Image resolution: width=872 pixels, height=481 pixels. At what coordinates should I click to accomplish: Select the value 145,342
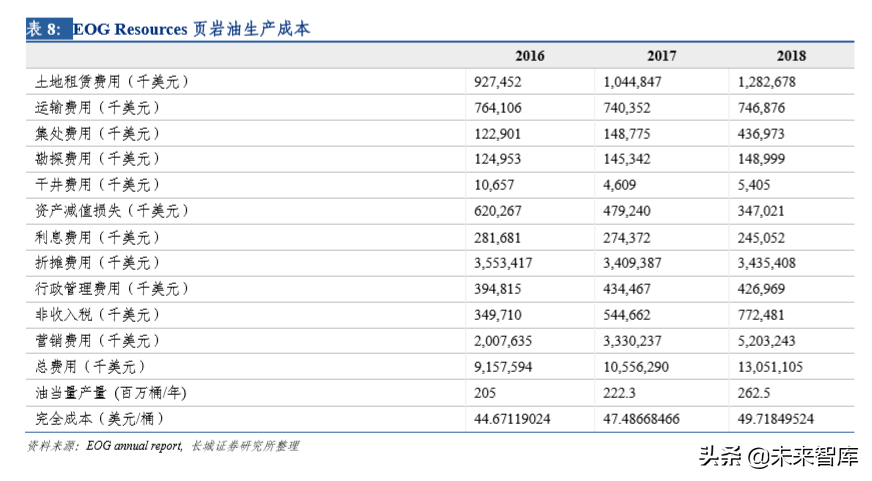[627, 159]
